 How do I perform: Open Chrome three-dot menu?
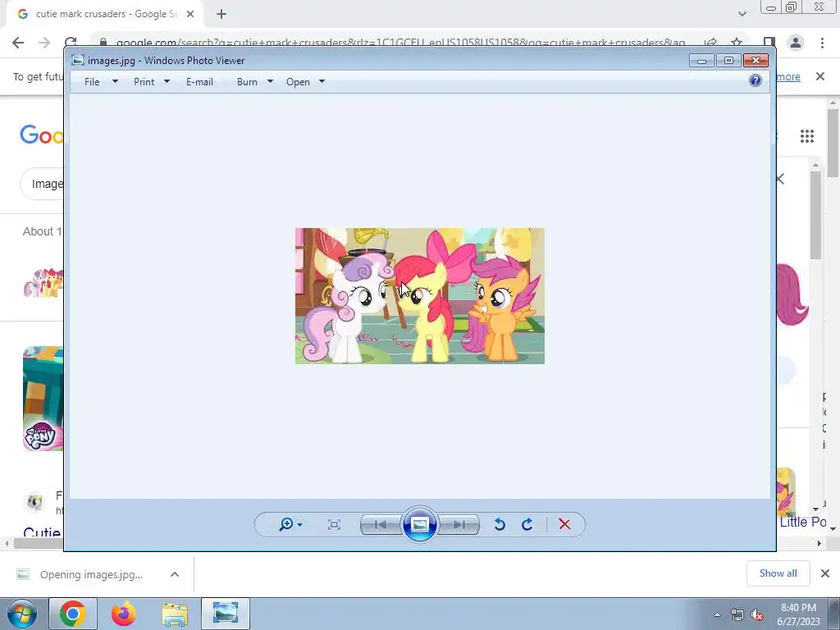tap(822, 43)
